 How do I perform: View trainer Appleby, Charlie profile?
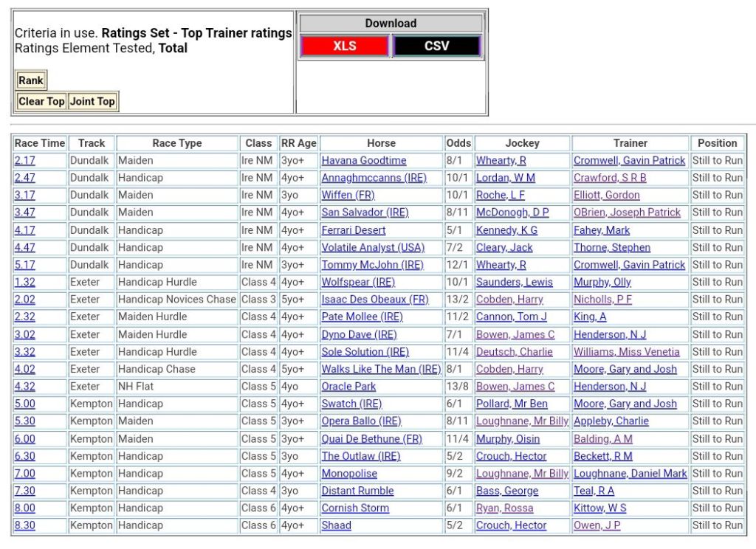tap(611, 421)
